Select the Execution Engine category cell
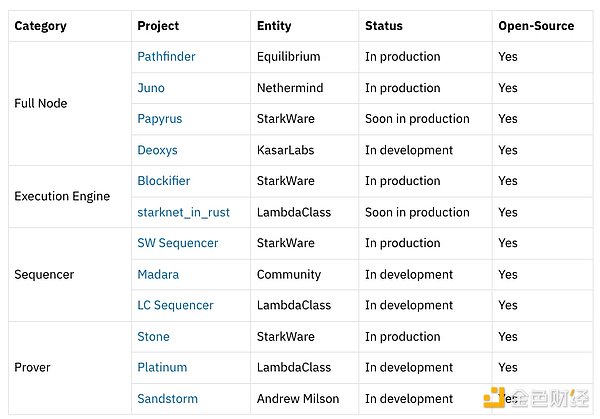This screenshot has width=600, height=419. 62,196
